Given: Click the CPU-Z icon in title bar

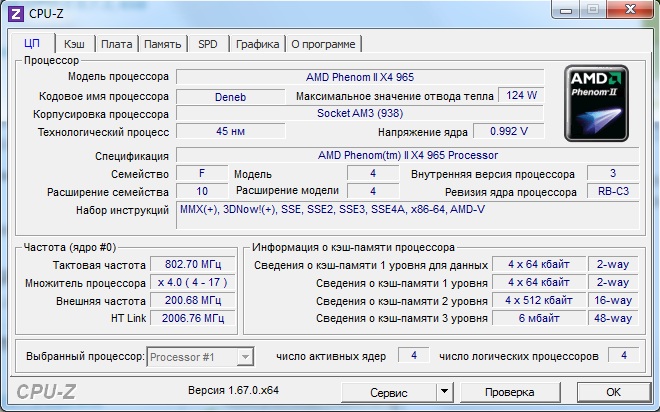Looking at the screenshot, I should [16, 14].
